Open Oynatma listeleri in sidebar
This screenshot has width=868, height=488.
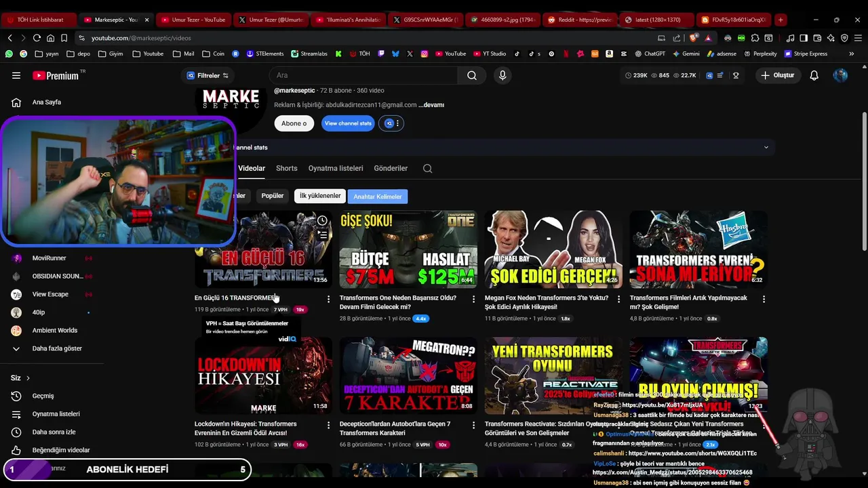56,414
